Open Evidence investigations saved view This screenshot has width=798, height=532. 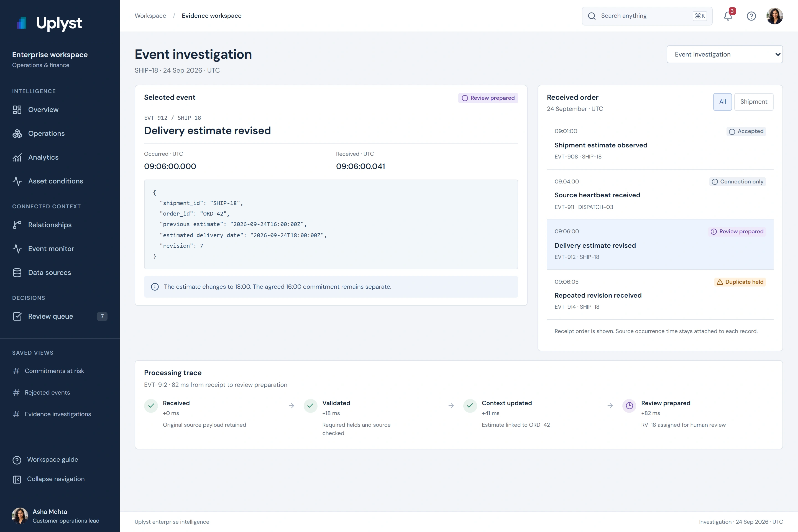tap(60, 414)
